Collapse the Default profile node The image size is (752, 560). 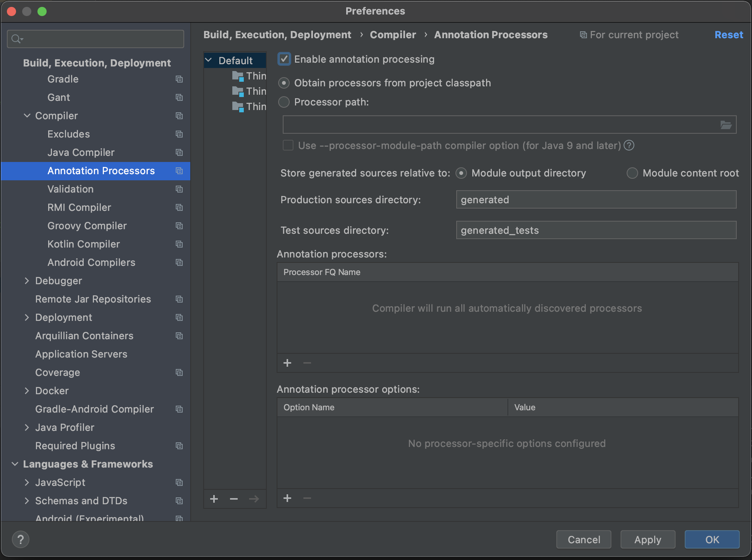coord(209,60)
